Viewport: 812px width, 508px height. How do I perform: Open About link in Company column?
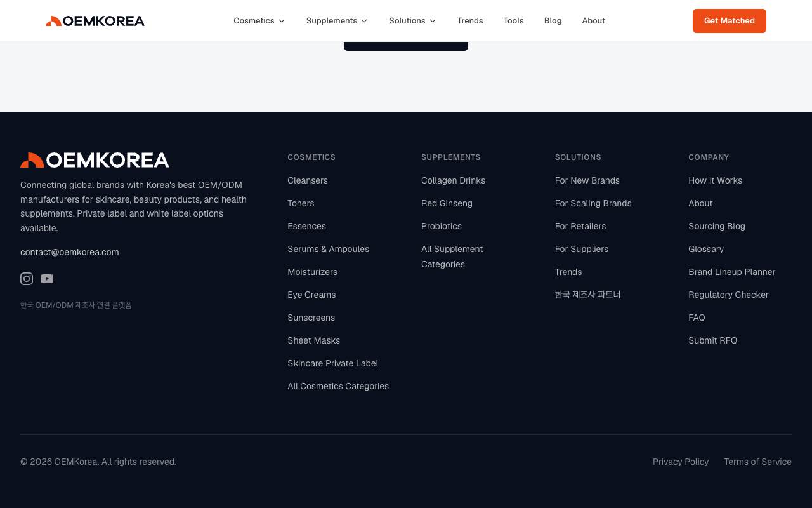point(700,203)
